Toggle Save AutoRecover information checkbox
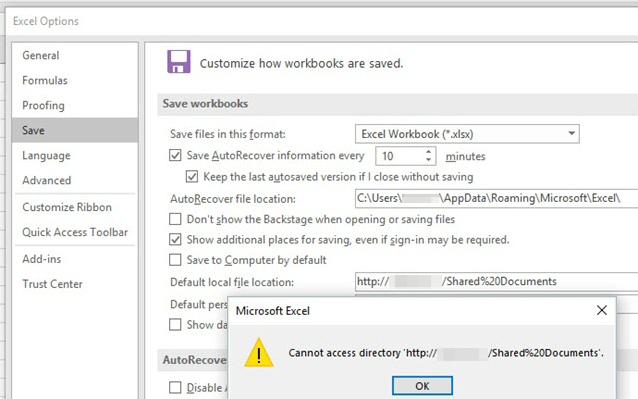The height and width of the screenshot is (399, 638). (x=175, y=155)
